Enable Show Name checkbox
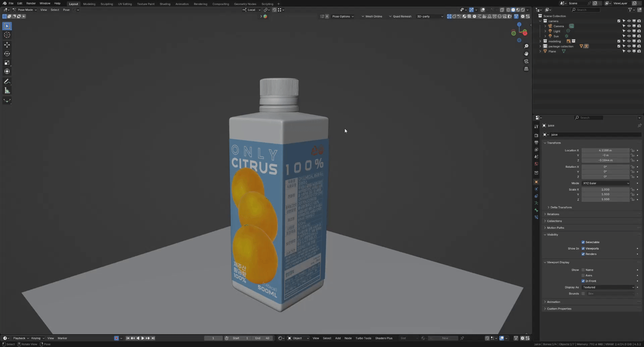This screenshot has width=644, height=347. tap(583, 270)
